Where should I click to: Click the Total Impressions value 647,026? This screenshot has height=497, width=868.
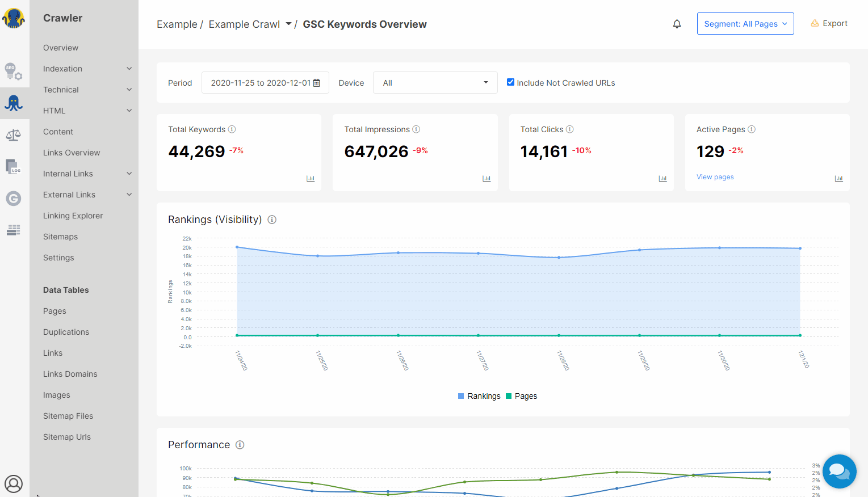coord(376,151)
